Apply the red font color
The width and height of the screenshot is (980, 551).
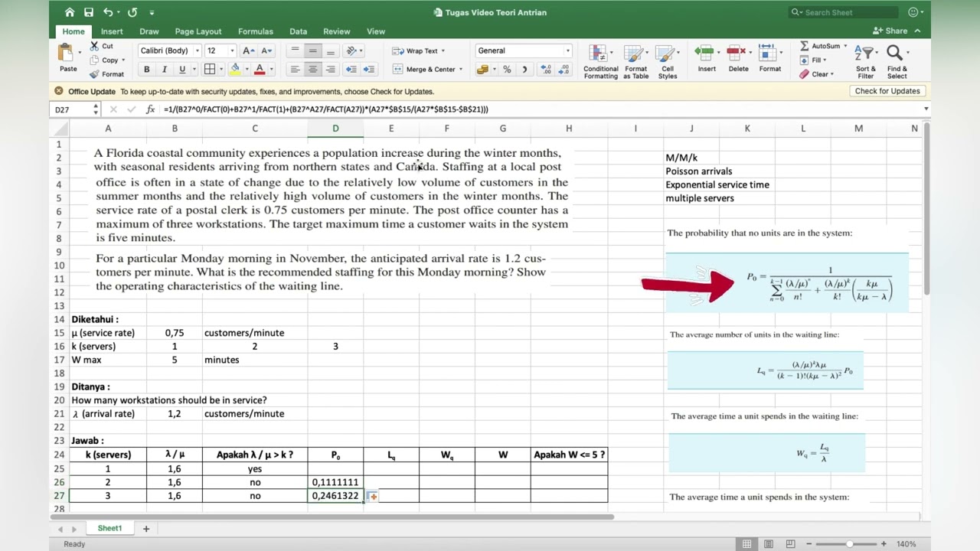pos(260,70)
